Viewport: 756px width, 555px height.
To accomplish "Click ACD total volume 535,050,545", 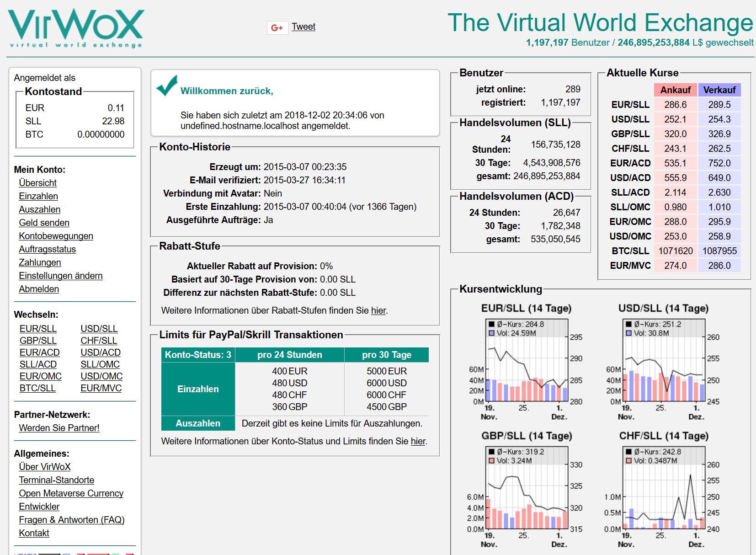I will (x=555, y=239).
